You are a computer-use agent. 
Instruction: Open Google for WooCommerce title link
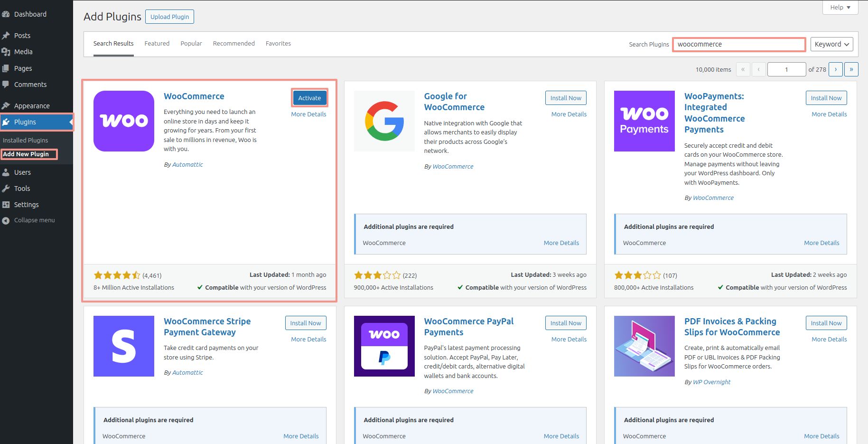454,102
